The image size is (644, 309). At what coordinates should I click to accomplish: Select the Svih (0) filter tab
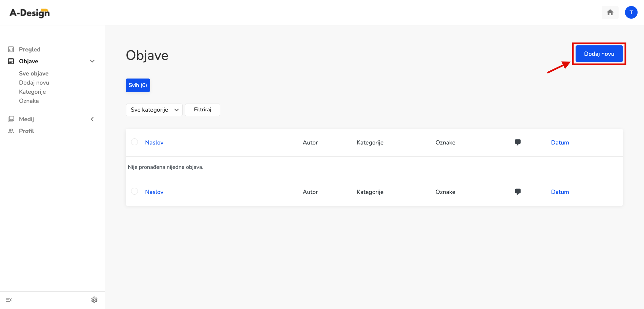(x=138, y=85)
